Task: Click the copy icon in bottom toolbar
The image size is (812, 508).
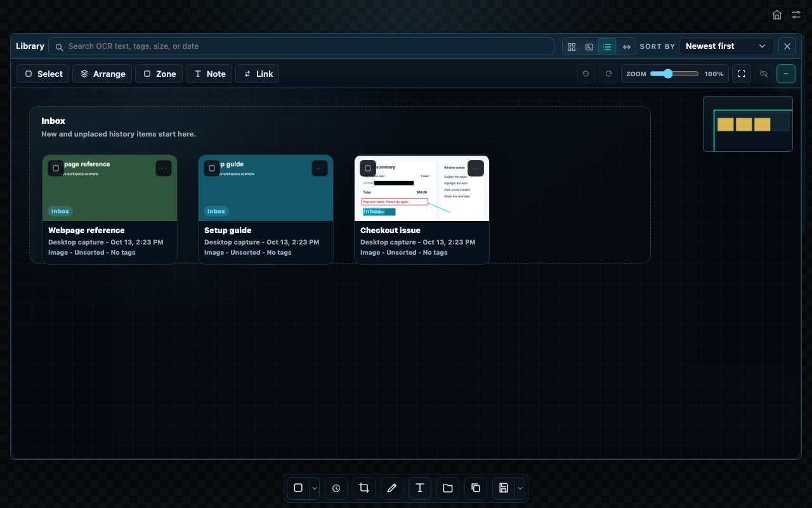Action: 476,488
